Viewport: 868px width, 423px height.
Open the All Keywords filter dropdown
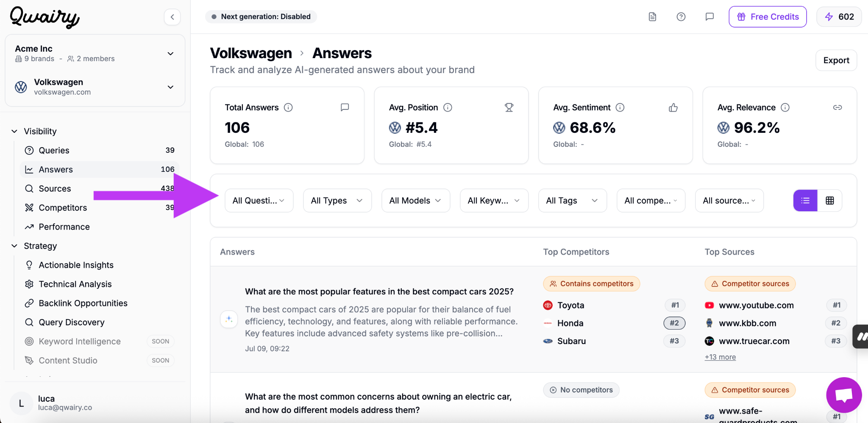point(494,201)
